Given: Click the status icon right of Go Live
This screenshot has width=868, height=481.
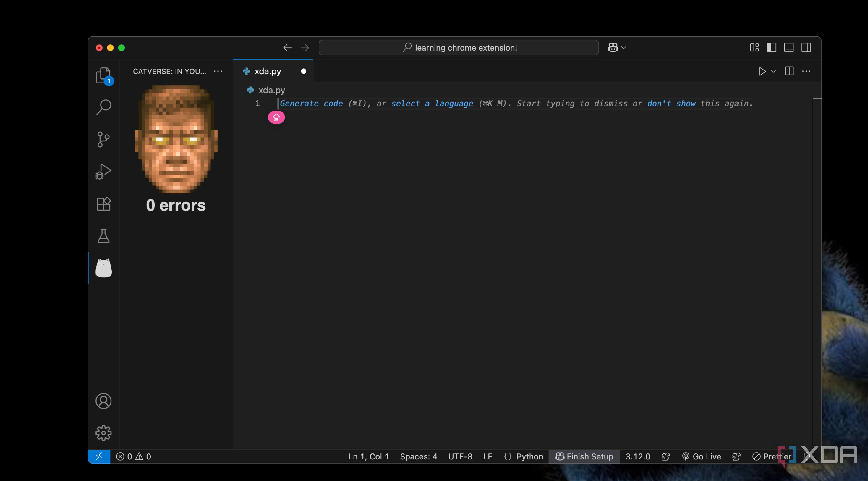Looking at the screenshot, I should (x=736, y=456).
